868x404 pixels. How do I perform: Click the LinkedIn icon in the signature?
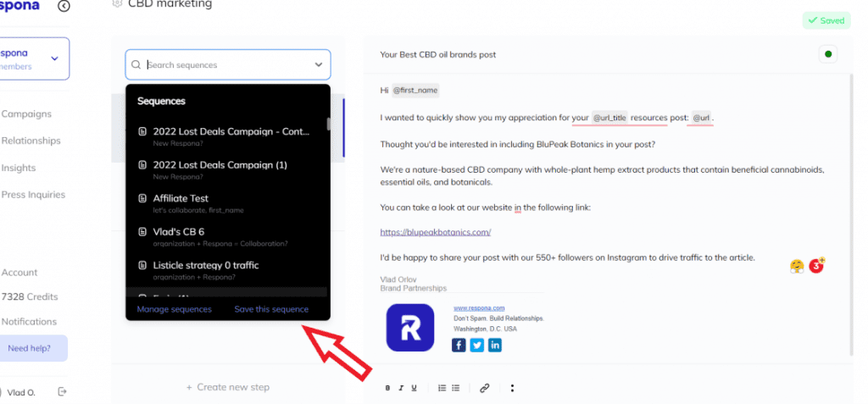495,346
